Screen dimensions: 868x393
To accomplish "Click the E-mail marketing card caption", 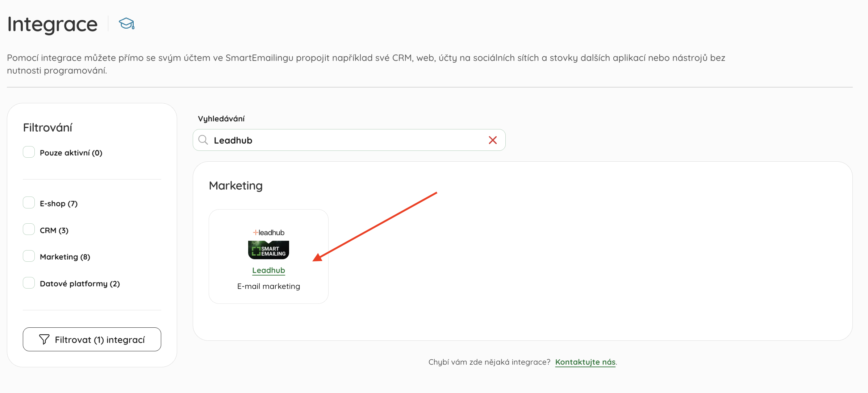I will [x=268, y=286].
